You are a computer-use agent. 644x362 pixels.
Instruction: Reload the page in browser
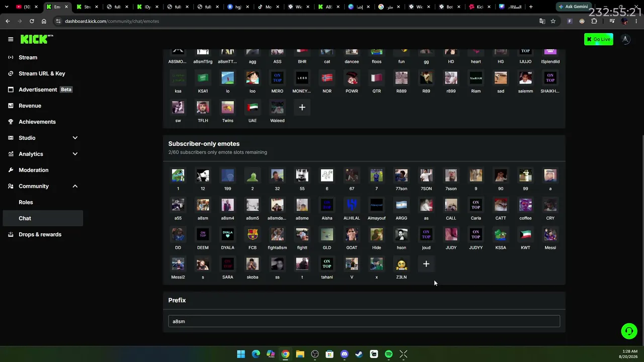click(x=32, y=21)
